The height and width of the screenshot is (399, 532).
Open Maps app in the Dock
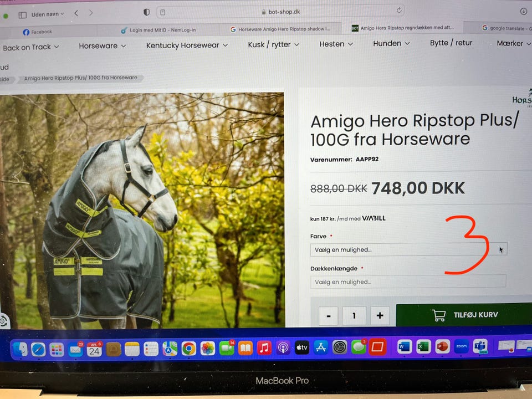170,349
